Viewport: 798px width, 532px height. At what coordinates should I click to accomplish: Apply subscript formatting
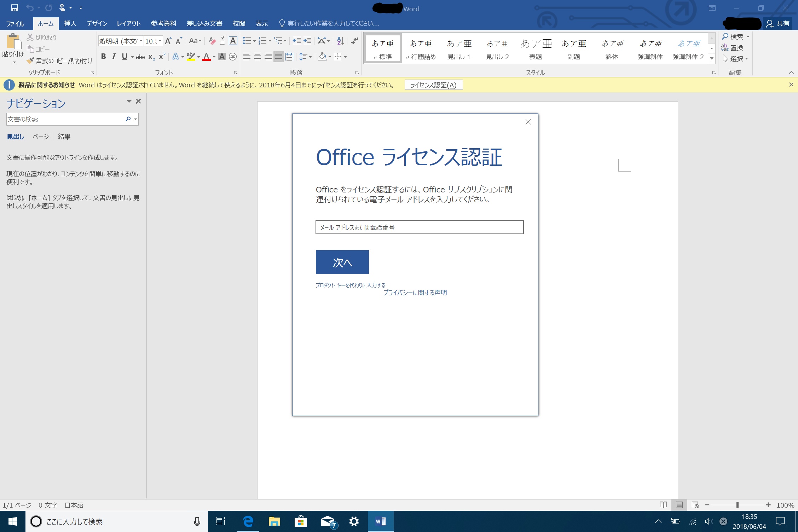pyautogui.click(x=151, y=57)
